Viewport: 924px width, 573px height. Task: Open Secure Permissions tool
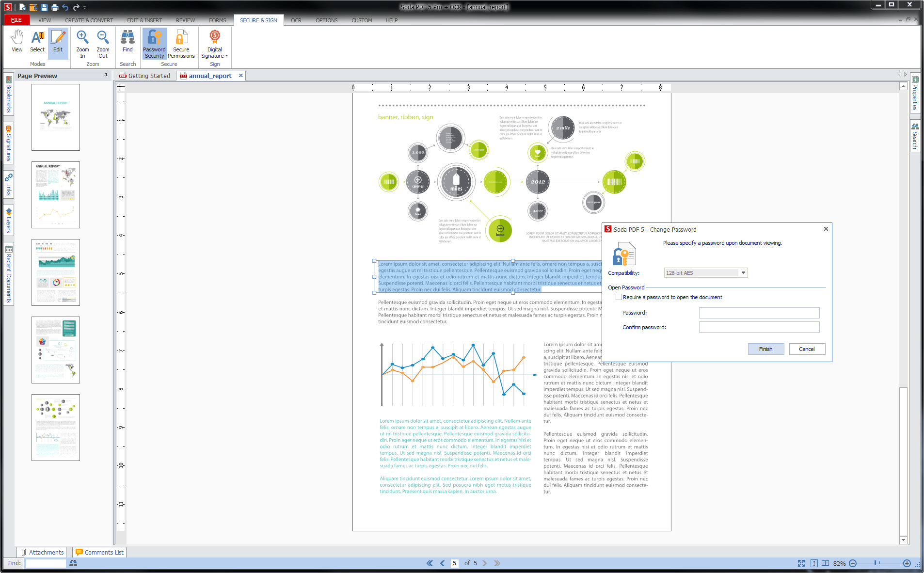pos(181,44)
